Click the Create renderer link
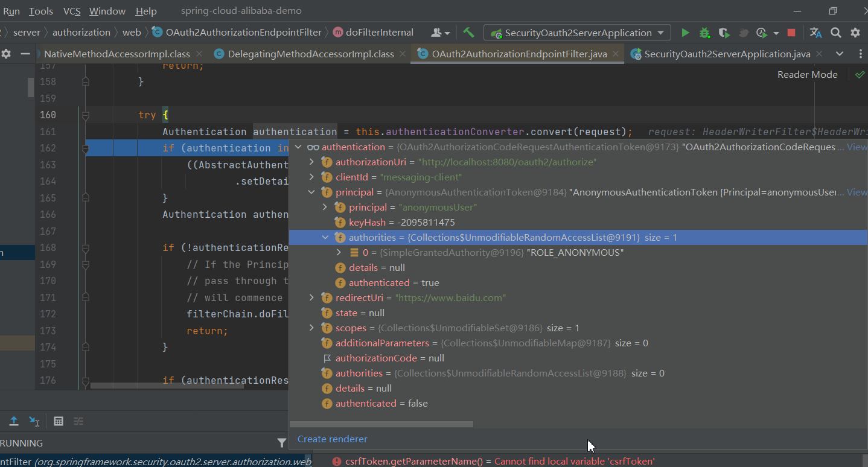Screen dimensions: 868x467 click(x=332, y=439)
